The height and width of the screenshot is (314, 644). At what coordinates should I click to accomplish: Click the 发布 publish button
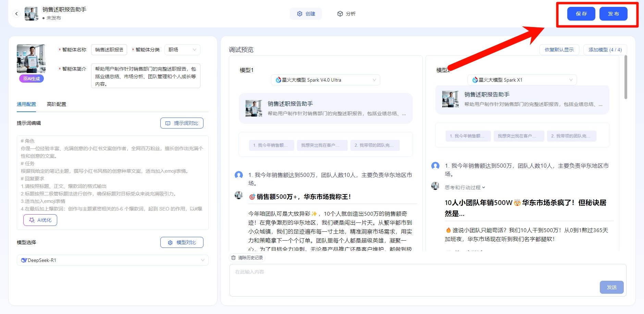click(614, 14)
